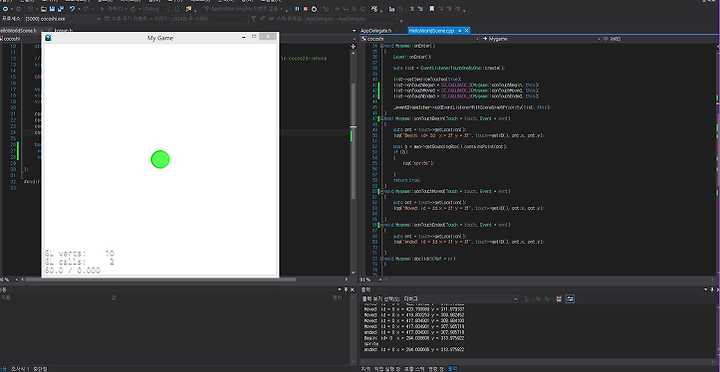This screenshot has height=372, width=720.
Task: Click the Open File folder icon
Action: [44, 9]
